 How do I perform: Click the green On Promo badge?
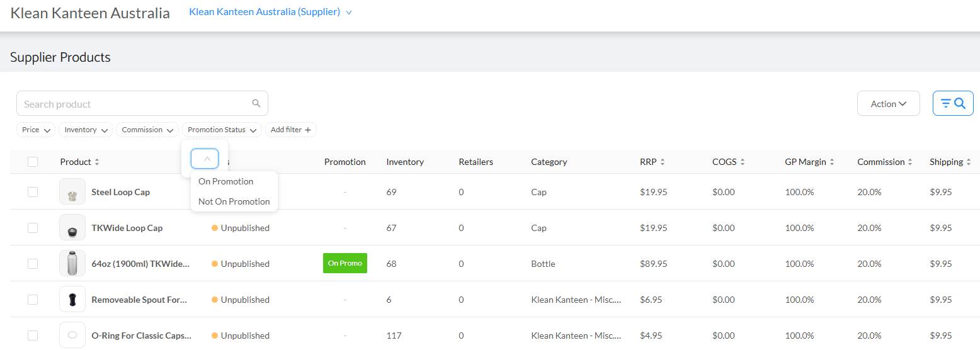[345, 263]
